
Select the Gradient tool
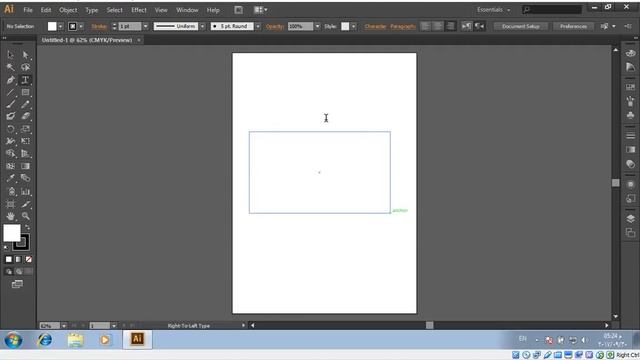click(25, 166)
